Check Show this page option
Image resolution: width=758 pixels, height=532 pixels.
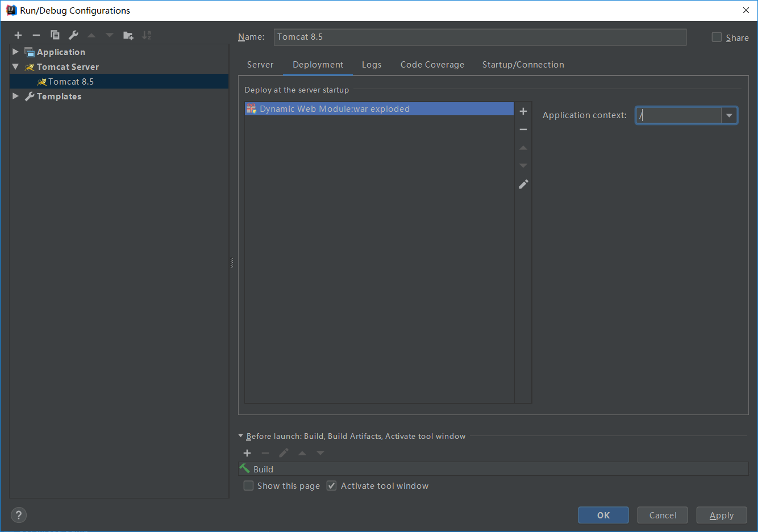(x=248, y=485)
